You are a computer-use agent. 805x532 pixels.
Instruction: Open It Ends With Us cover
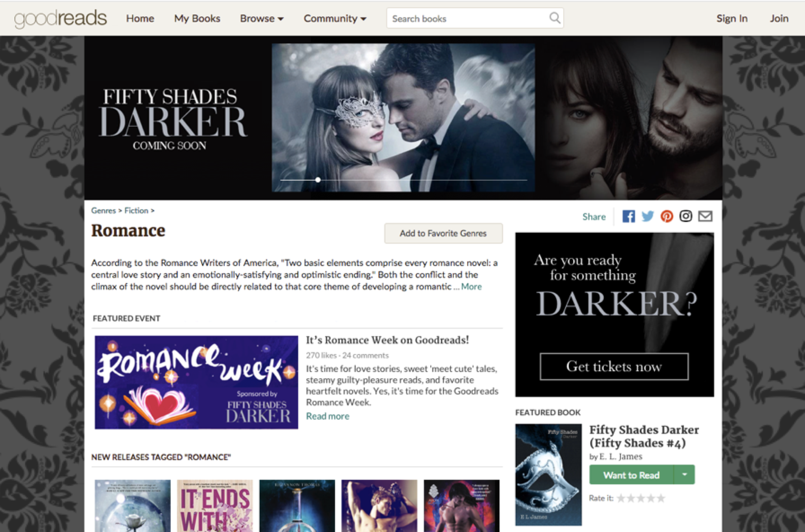pyautogui.click(x=215, y=506)
